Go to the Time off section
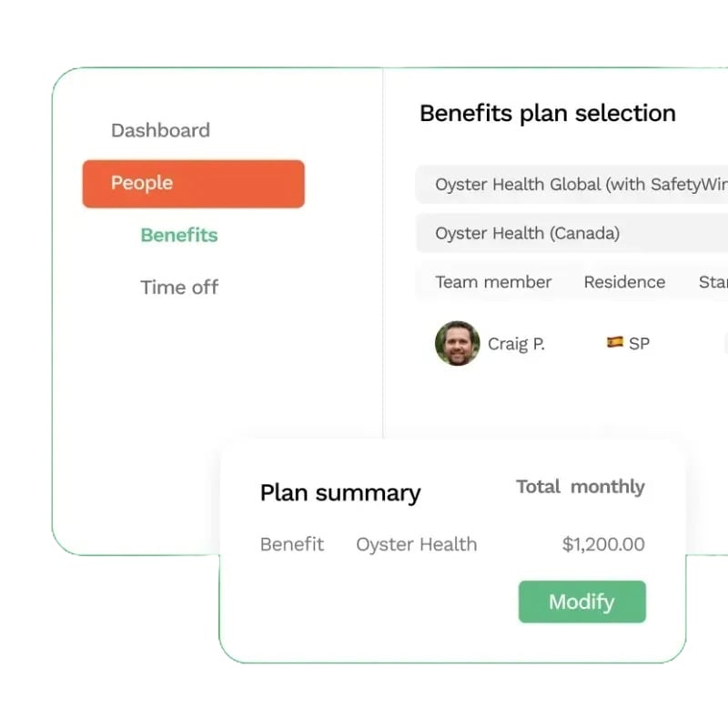The width and height of the screenshot is (728, 728). click(x=179, y=288)
